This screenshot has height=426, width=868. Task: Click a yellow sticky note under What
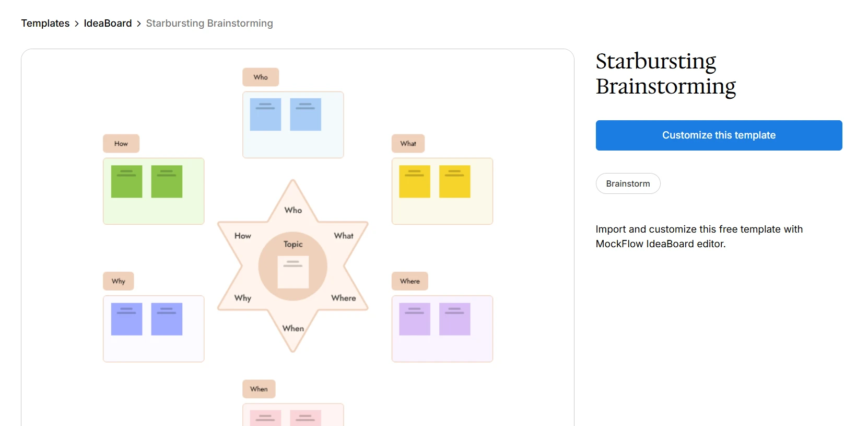click(414, 181)
